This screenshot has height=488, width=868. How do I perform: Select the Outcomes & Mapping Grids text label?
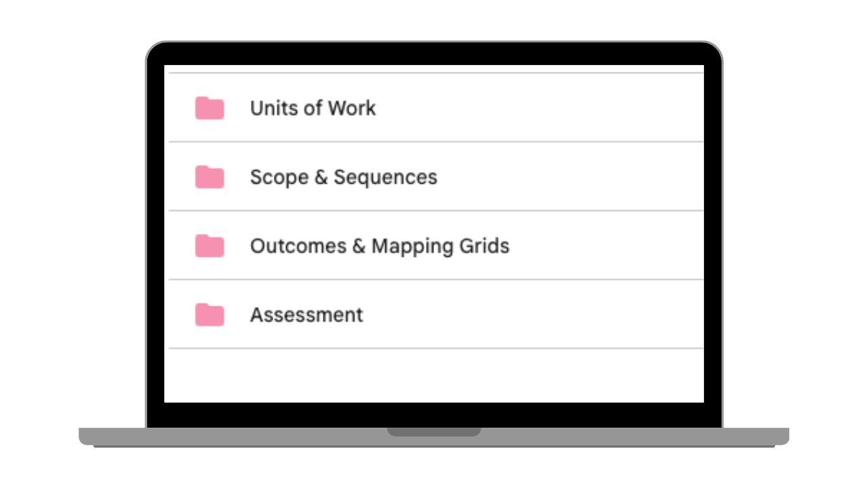379,245
